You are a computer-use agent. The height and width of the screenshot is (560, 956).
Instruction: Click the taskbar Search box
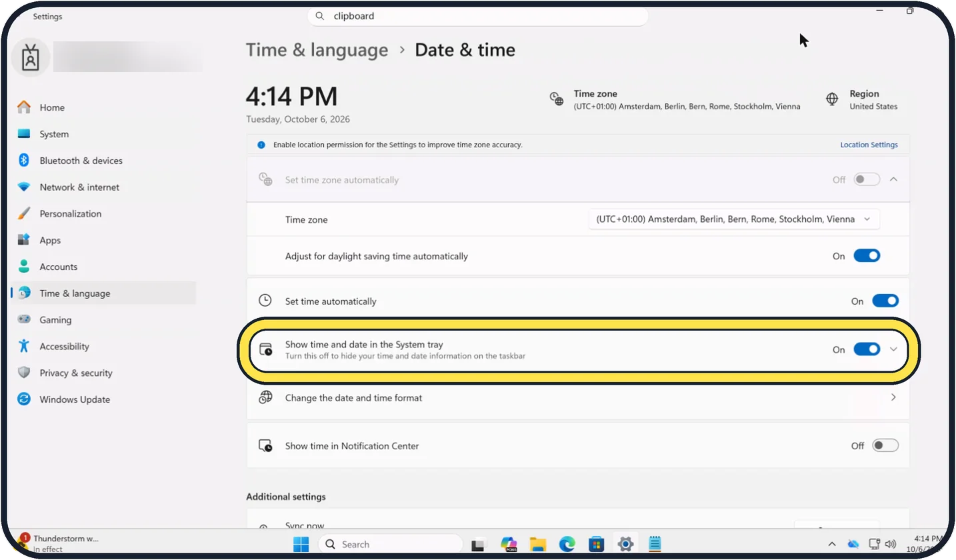pyautogui.click(x=389, y=544)
